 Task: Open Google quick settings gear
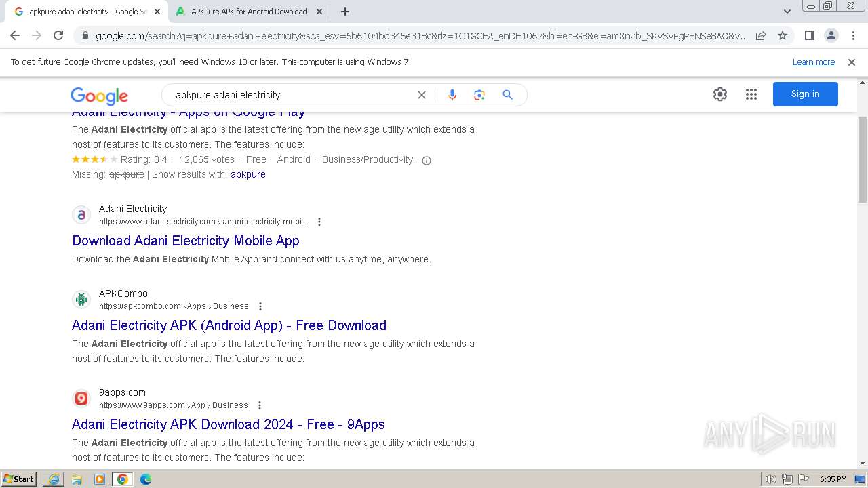point(720,94)
